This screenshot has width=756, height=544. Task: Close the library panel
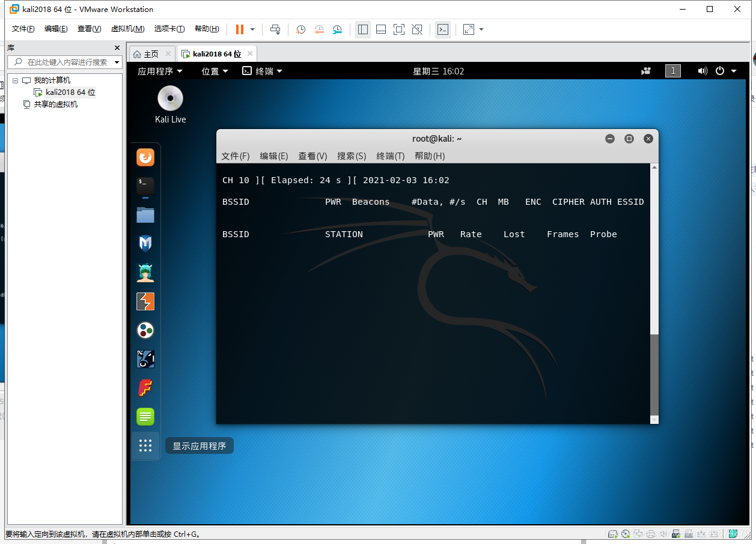117,48
